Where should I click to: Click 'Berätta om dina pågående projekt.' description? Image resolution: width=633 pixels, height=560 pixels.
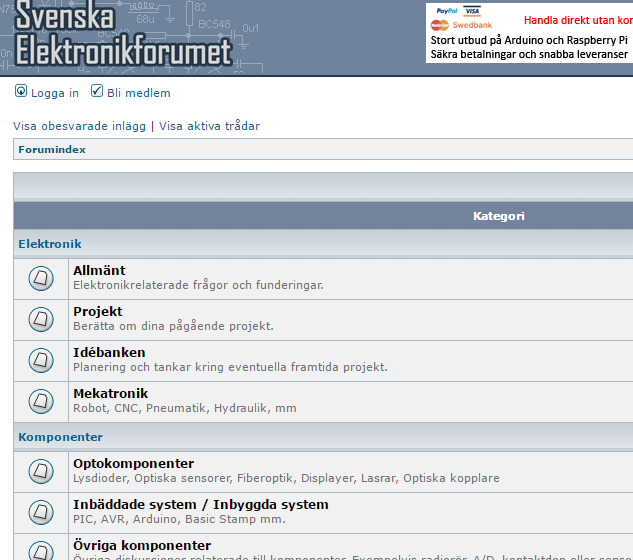point(173,326)
